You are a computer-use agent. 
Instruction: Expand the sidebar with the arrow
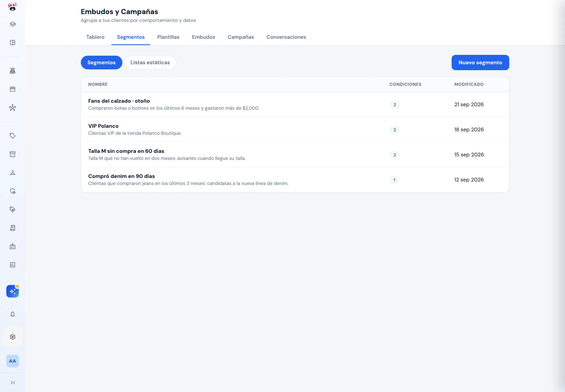pos(13,383)
